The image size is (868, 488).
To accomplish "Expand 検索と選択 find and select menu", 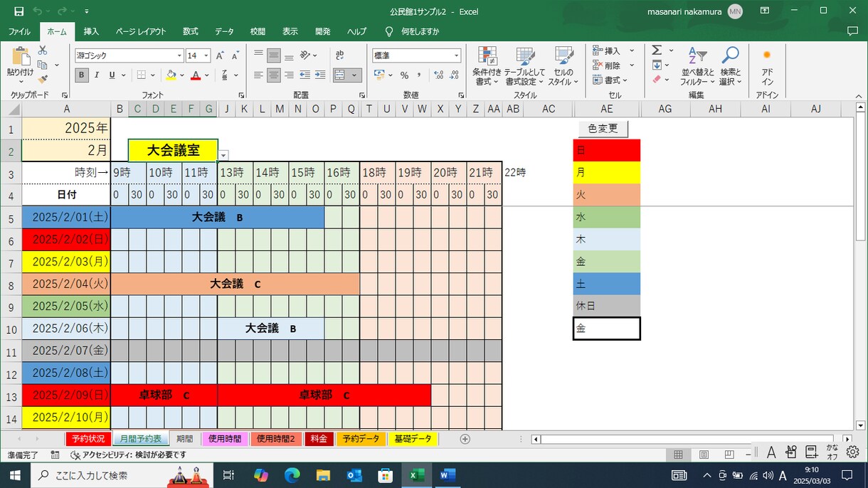I will [x=730, y=67].
